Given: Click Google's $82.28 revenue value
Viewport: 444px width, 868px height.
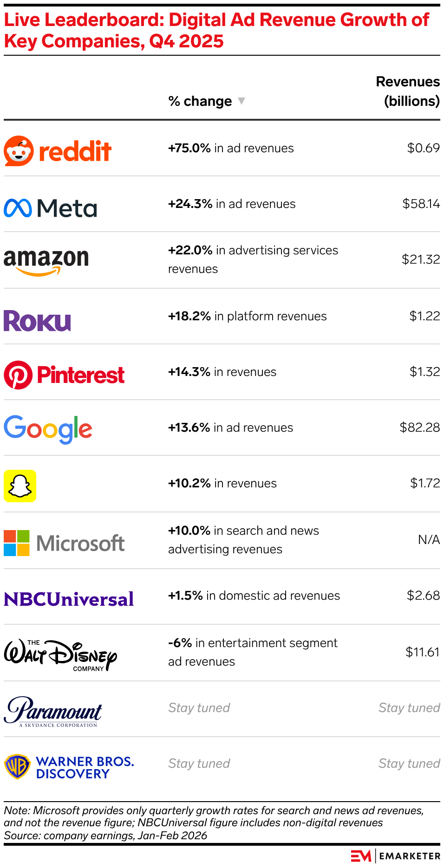Looking at the screenshot, I should 419,428.
